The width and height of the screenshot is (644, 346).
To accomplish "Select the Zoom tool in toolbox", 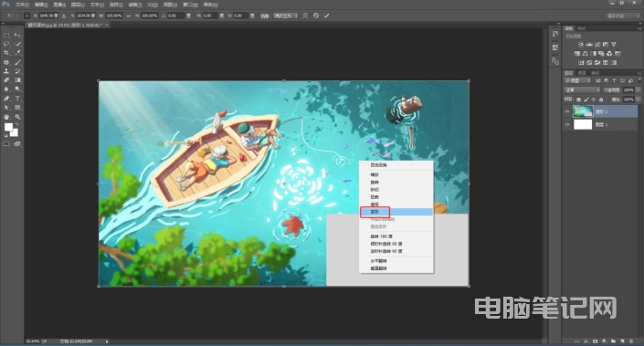I will pos(17,117).
